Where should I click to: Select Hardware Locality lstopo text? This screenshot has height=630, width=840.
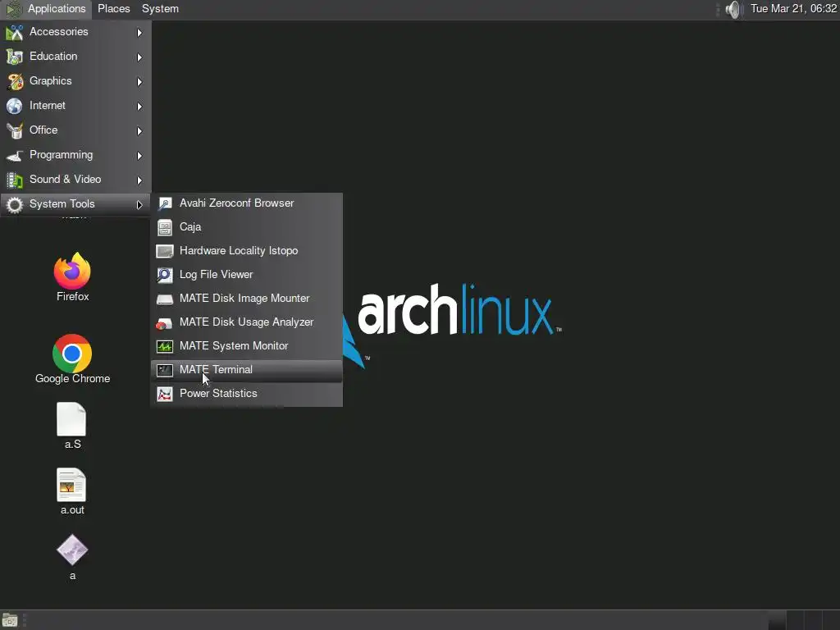(x=239, y=251)
